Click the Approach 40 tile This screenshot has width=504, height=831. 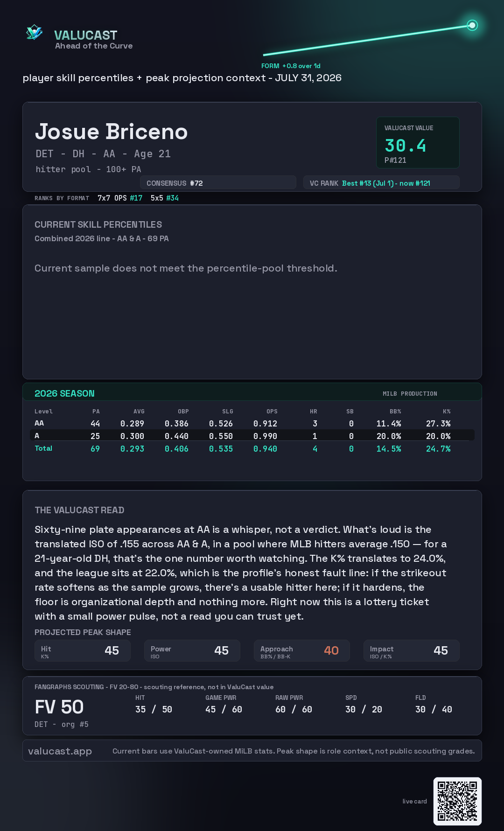(x=302, y=651)
